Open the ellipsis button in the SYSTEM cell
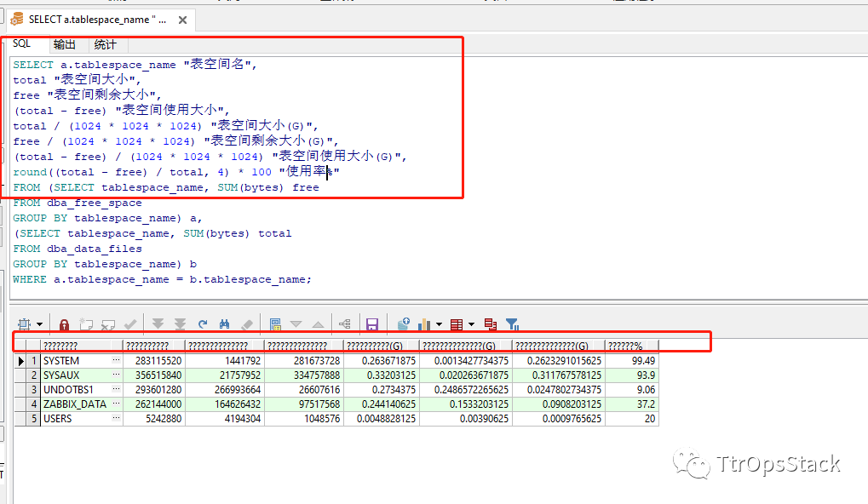Viewport: 868px width, 504px height. (x=116, y=360)
